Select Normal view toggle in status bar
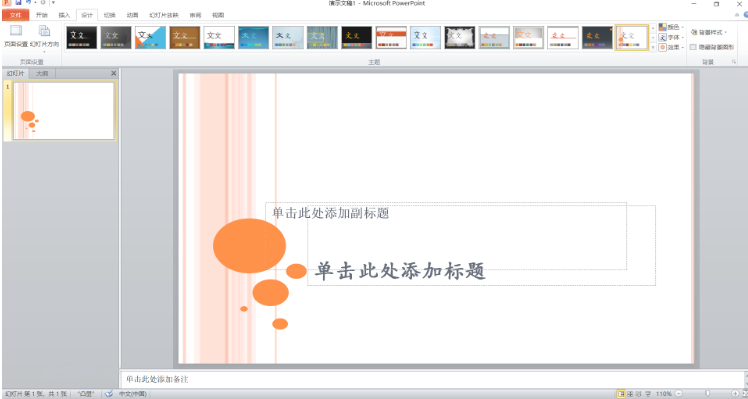Image resolution: width=748 pixels, height=399 pixels. tap(621, 394)
